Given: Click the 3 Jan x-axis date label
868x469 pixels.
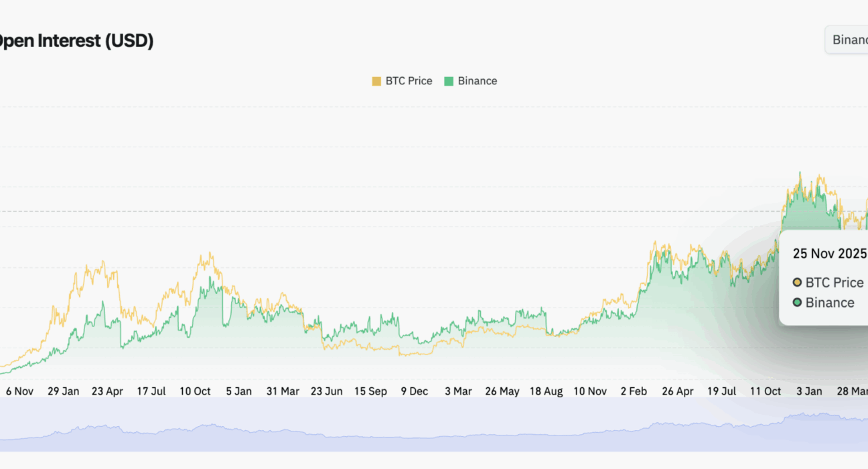Looking at the screenshot, I should 808,391.
